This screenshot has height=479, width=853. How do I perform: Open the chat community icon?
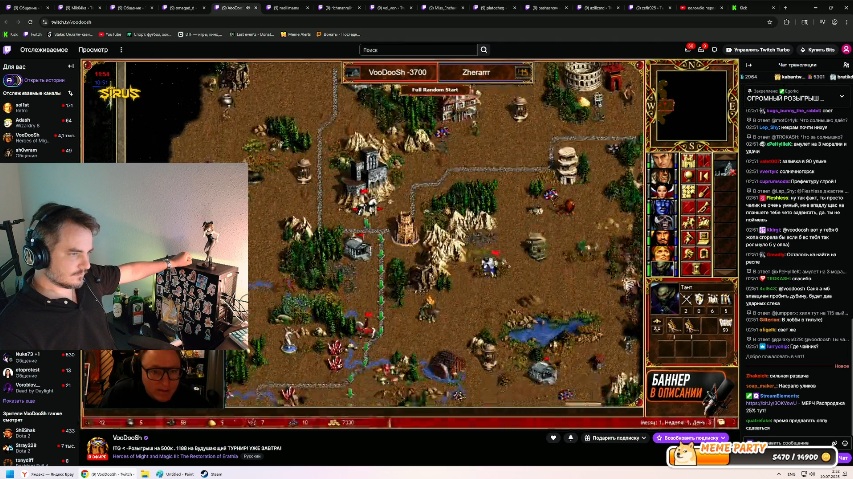[846, 65]
